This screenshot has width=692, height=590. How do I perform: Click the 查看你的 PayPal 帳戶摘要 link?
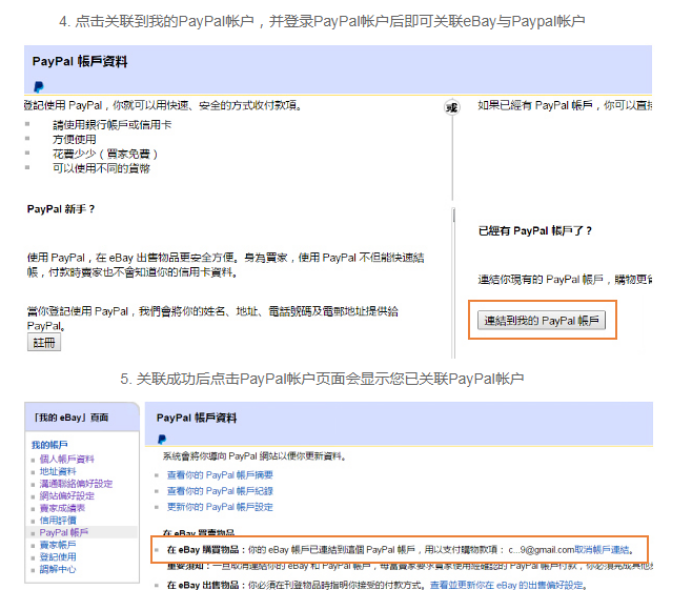point(220,474)
